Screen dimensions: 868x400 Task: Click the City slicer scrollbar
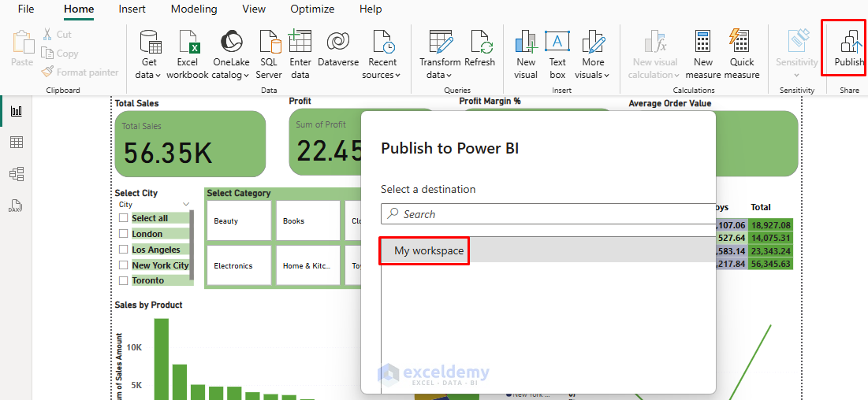pos(192,246)
